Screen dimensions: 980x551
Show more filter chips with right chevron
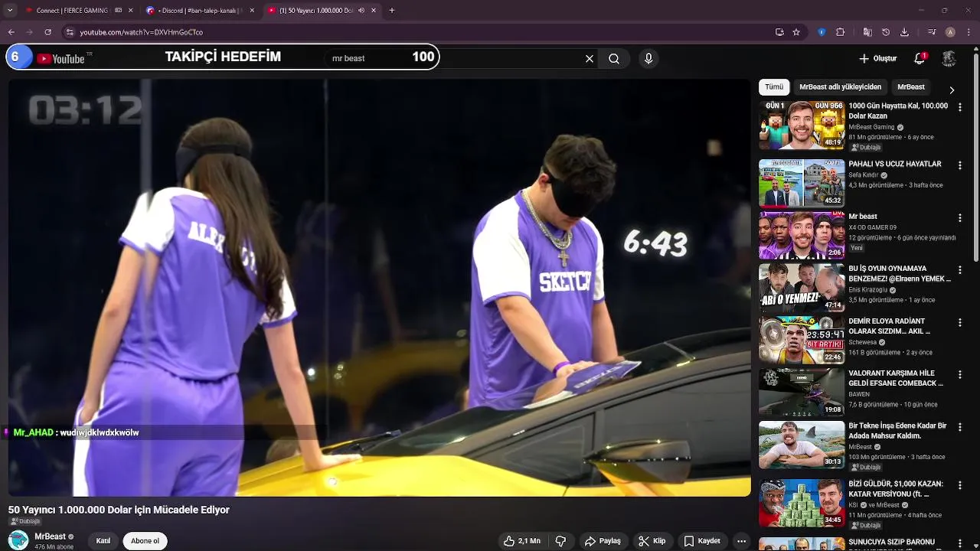(952, 90)
